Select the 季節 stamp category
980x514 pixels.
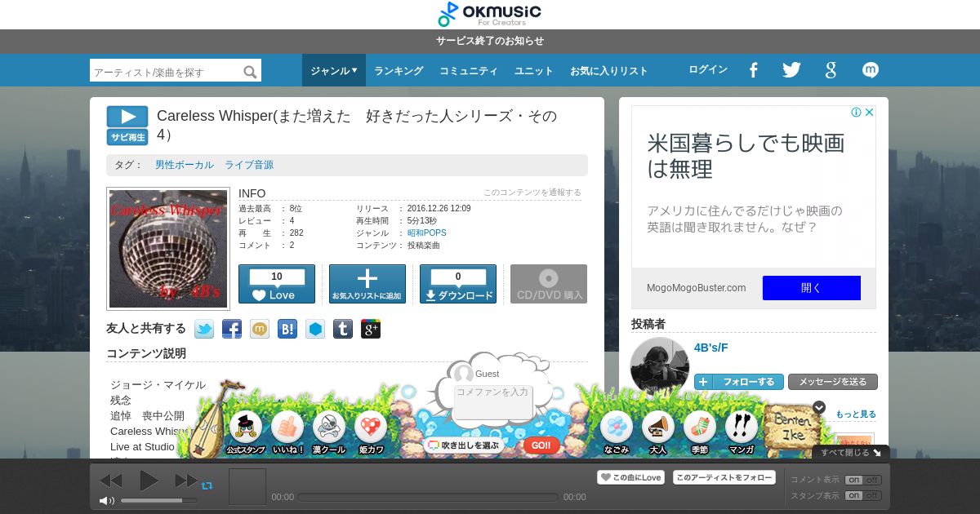pos(700,432)
